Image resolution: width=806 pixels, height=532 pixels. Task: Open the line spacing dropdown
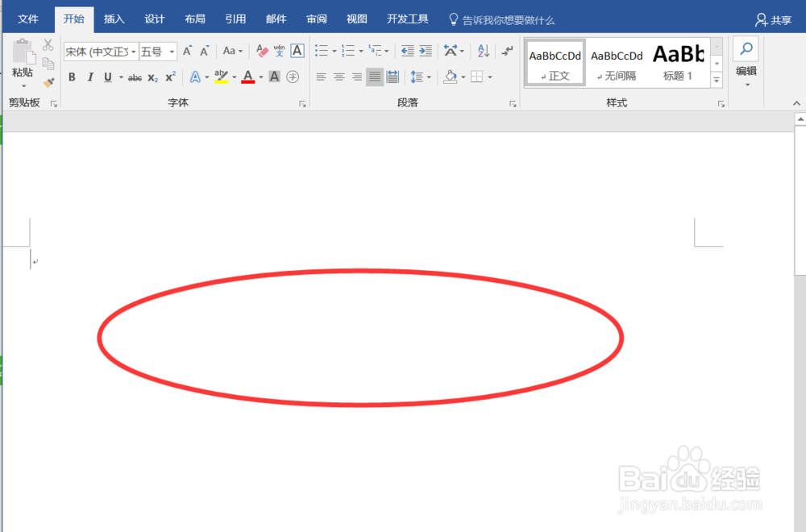pyautogui.click(x=420, y=77)
